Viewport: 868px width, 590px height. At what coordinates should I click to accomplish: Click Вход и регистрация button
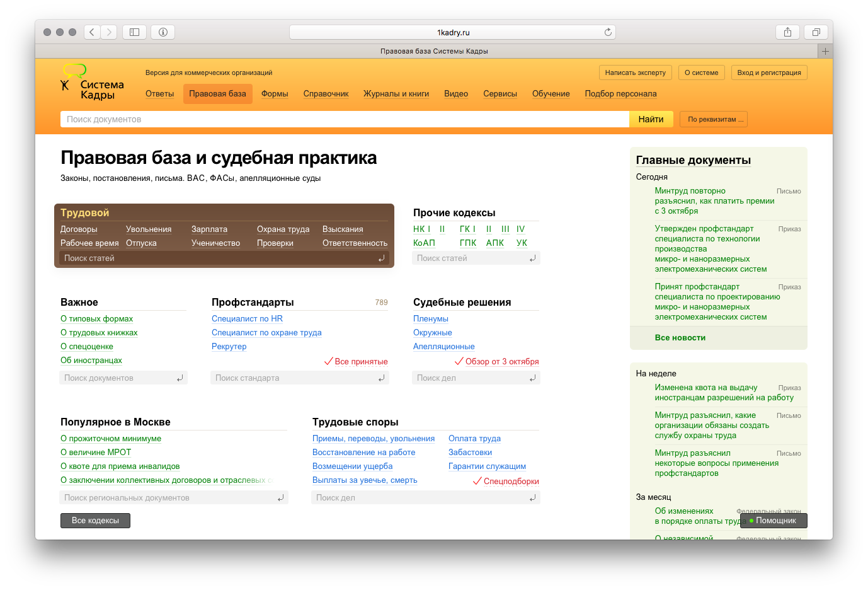tap(768, 72)
